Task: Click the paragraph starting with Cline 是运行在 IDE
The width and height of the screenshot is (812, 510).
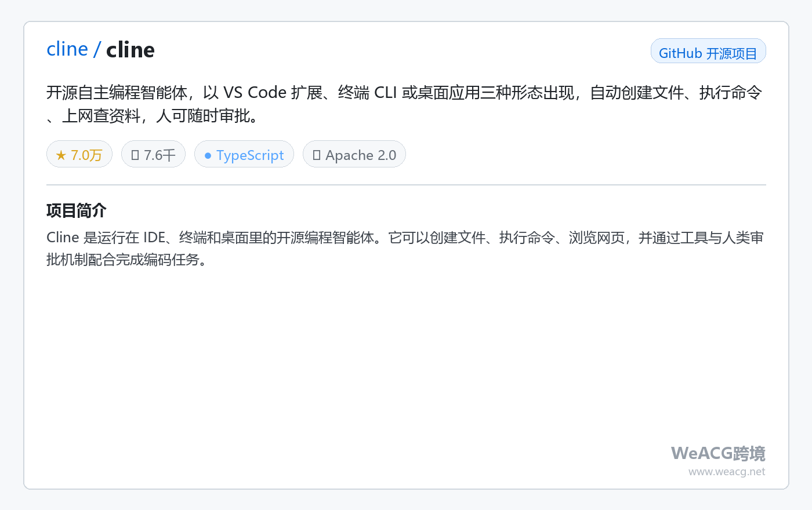Action: coord(406,248)
